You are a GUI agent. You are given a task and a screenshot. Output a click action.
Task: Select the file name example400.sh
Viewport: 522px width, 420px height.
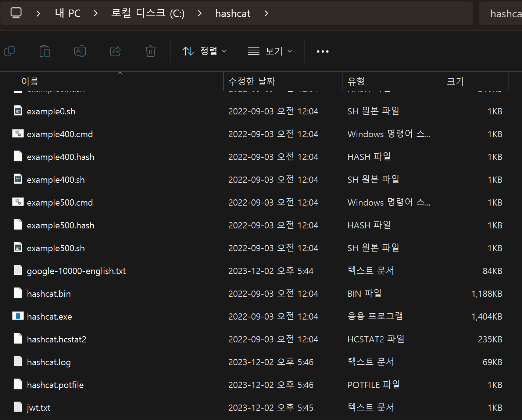click(56, 180)
